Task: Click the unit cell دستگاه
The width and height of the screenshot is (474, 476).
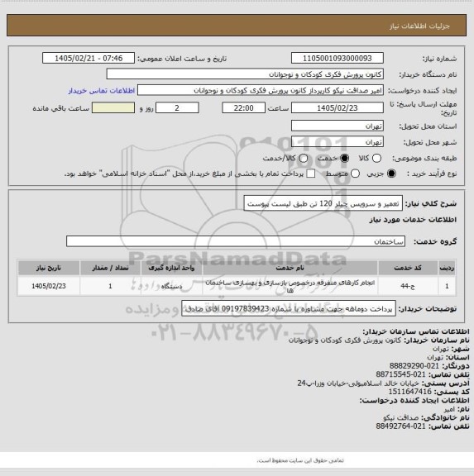Action: [x=171, y=286]
